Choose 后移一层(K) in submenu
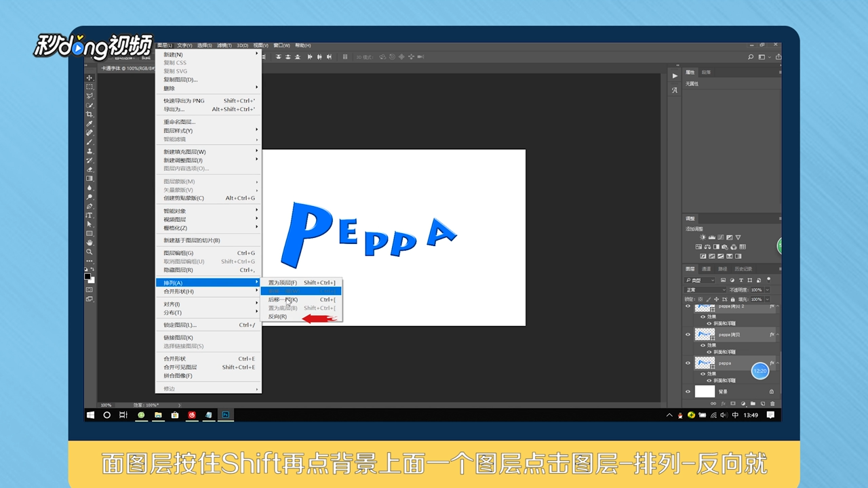868x488 pixels. click(302, 299)
